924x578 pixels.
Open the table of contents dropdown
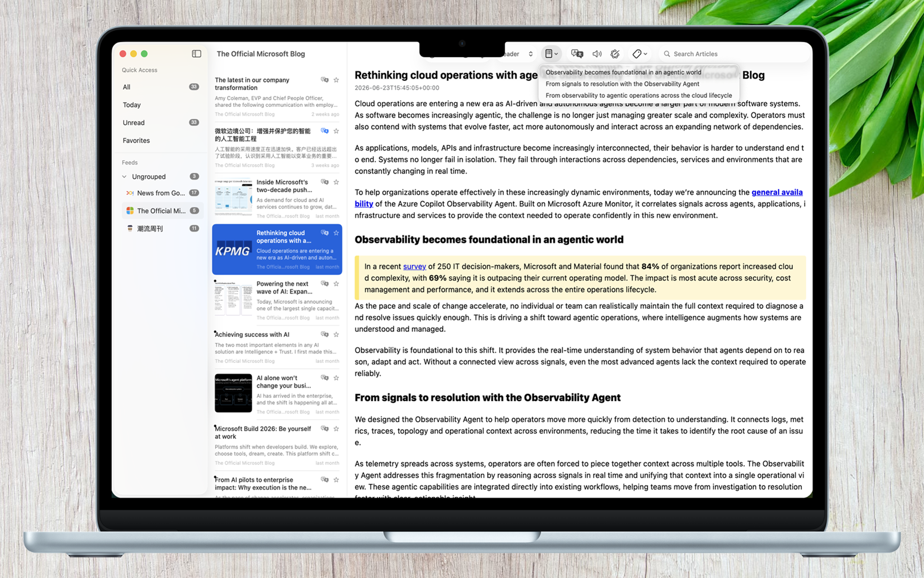(x=551, y=54)
